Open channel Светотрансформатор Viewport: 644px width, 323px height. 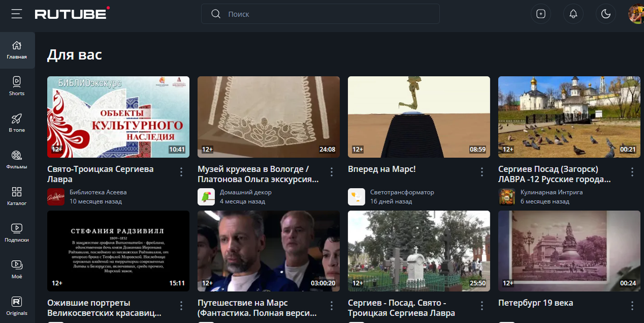402,192
